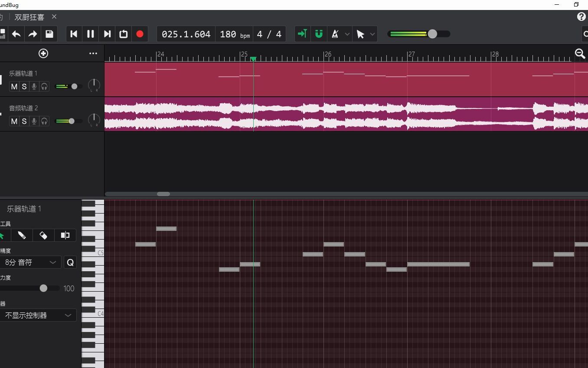588x368 pixels.
Task: Solo 音频轨道 2
Action: [x=24, y=121]
